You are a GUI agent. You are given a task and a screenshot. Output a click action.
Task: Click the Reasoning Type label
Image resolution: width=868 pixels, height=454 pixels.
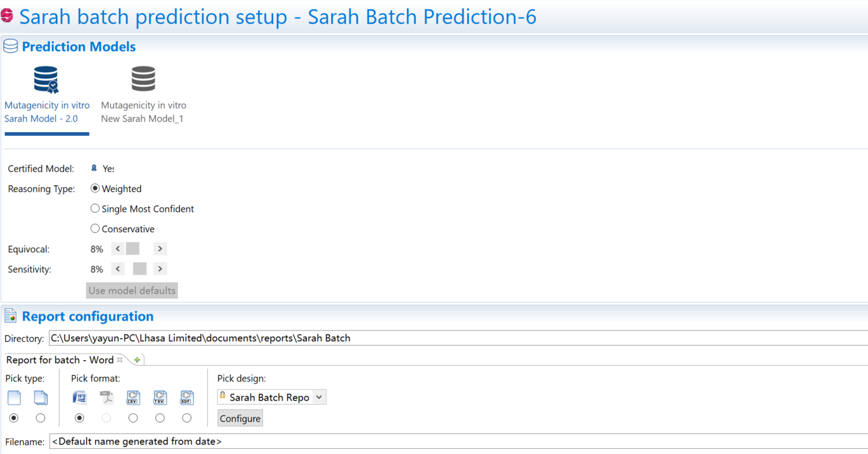pos(41,188)
